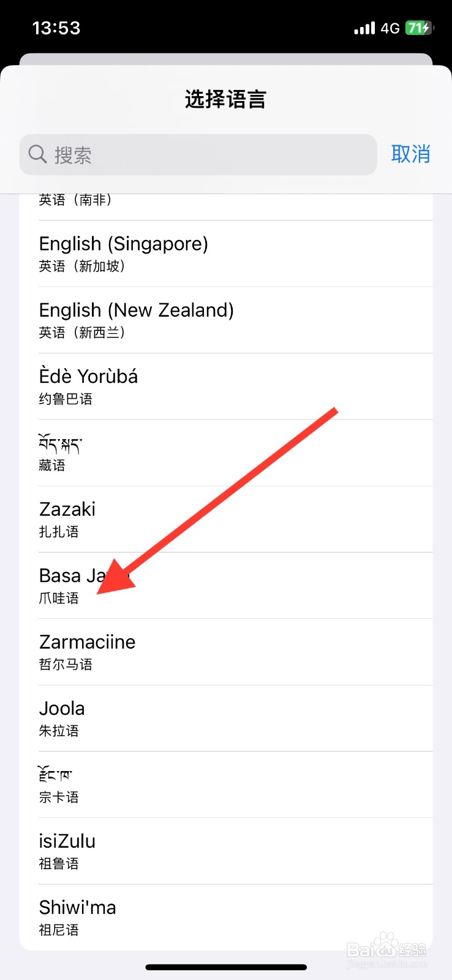The width and height of the screenshot is (452, 980).
Task: Pick Shiwi'ma 祖尼语 language
Action: [225, 917]
